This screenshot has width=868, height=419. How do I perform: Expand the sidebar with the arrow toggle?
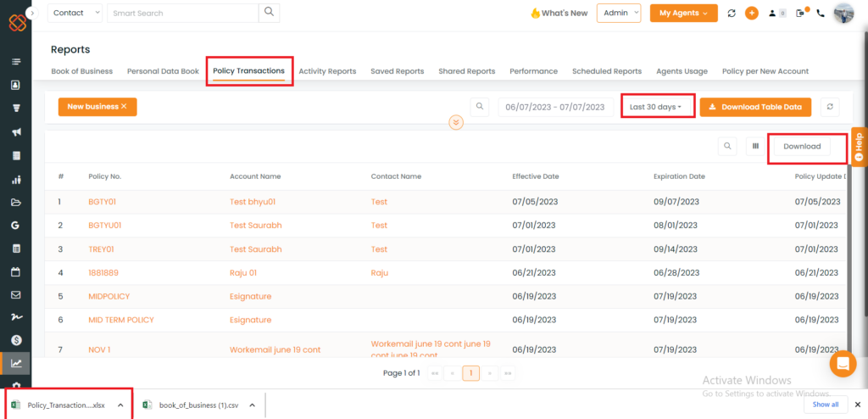(x=32, y=12)
